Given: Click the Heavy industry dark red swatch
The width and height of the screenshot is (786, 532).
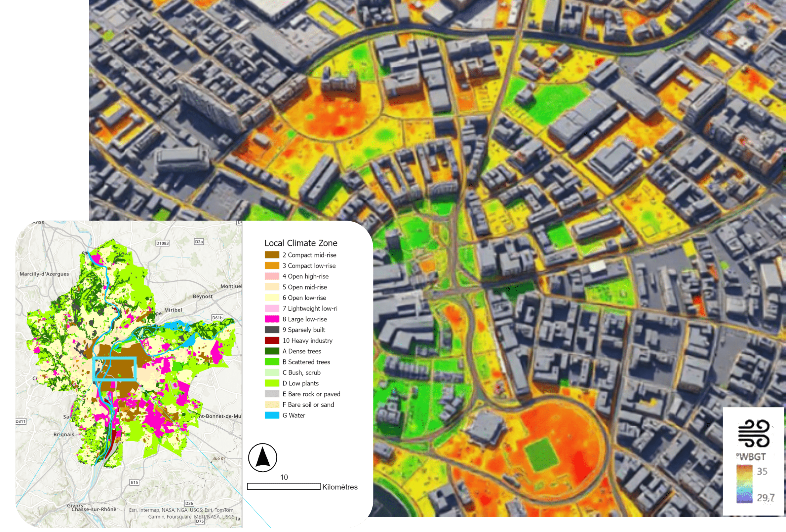Looking at the screenshot, I should [272, 340].
